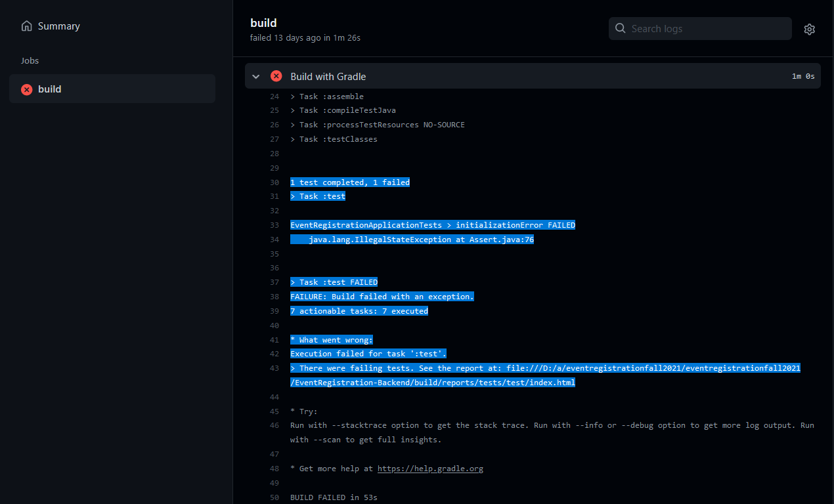Click the red failed icon beside build job
The height and width of the screenshot is (504, 834).
(x=26, y=89)
